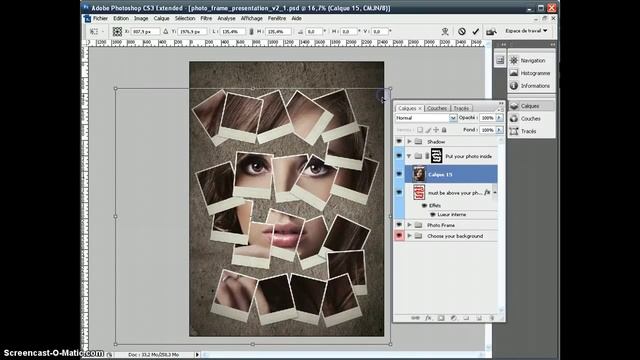
Task: Expand the Photo Frame group
Action: pos(409,225)
